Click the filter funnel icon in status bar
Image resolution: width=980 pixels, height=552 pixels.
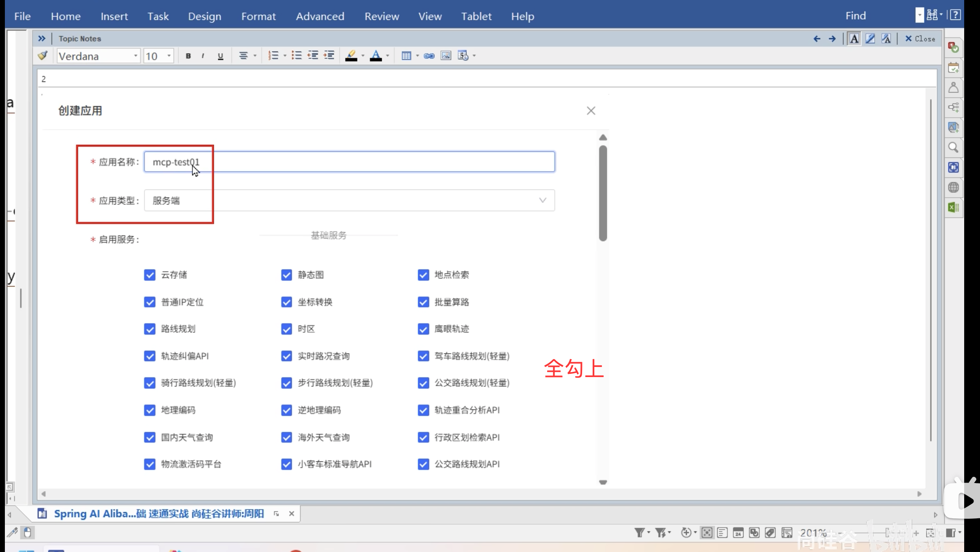pyautogui.click(x=639, y=533)
